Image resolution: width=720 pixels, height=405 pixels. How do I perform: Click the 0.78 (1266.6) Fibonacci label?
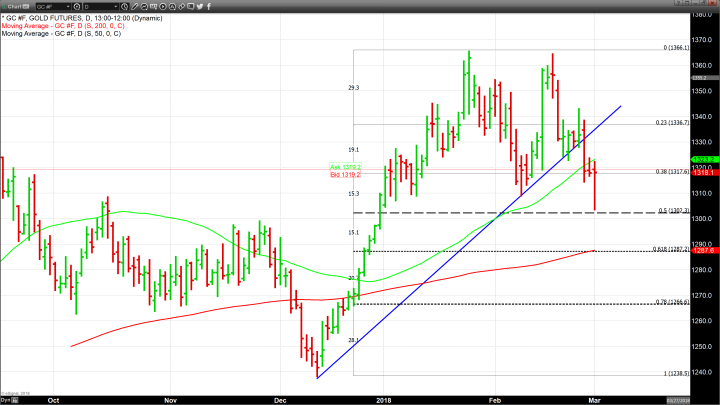672,302
